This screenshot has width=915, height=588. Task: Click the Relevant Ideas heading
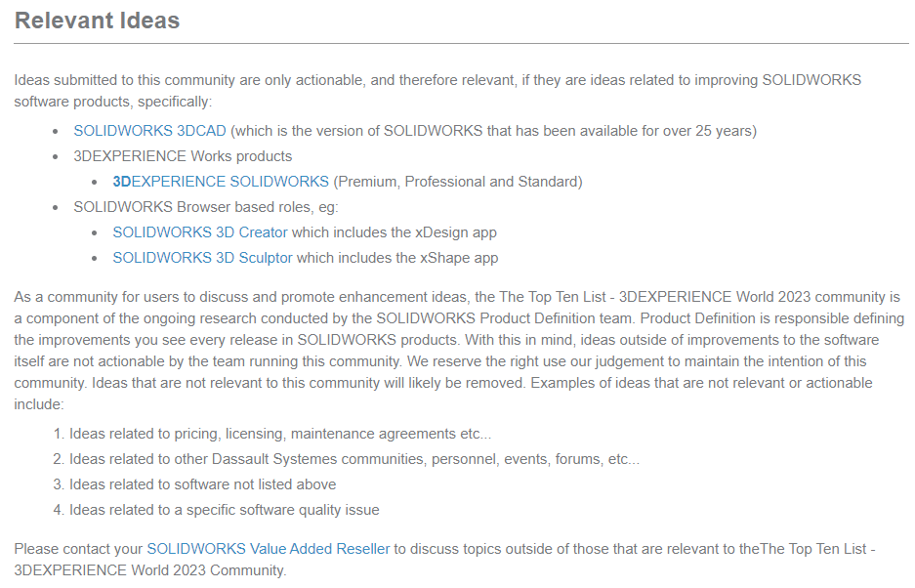pyautogui.click(x=97, y=21)
